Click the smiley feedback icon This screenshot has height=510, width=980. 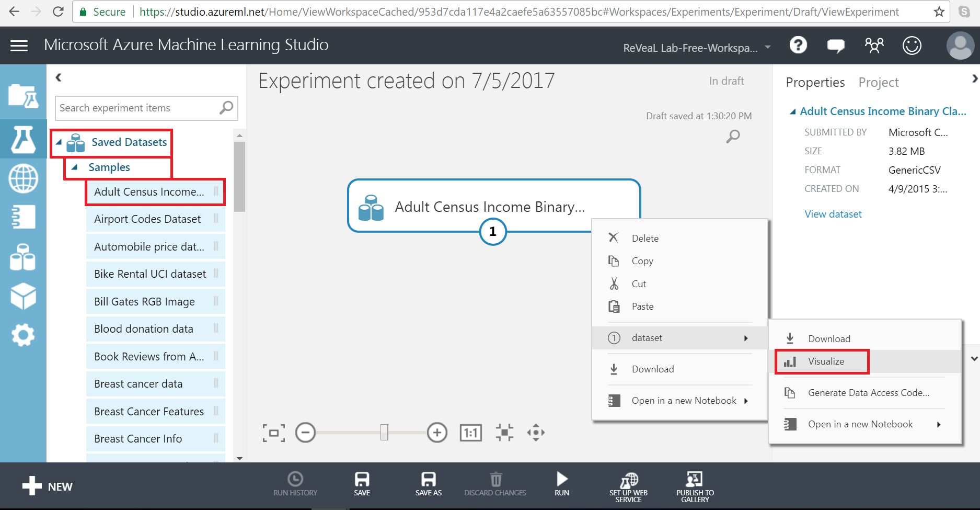[912, 46]
